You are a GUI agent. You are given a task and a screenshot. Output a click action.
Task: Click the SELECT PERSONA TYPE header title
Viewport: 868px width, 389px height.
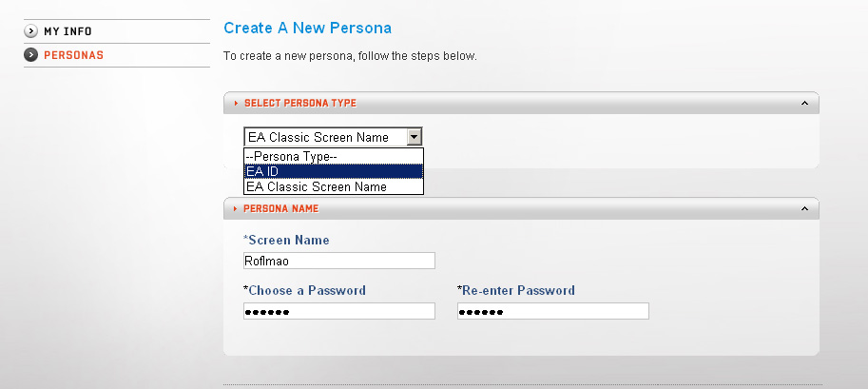(299, 103)
